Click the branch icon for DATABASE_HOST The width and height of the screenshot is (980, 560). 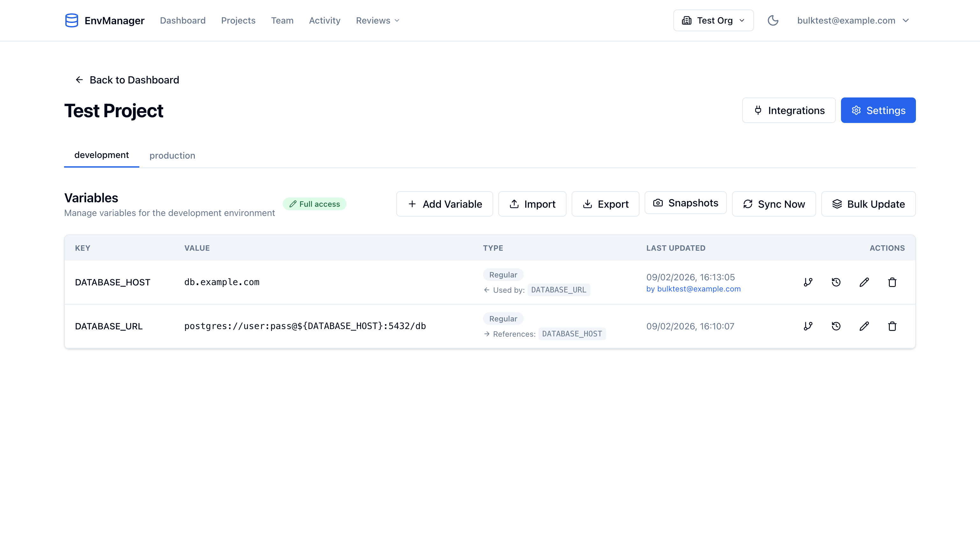tap(808, 282)
